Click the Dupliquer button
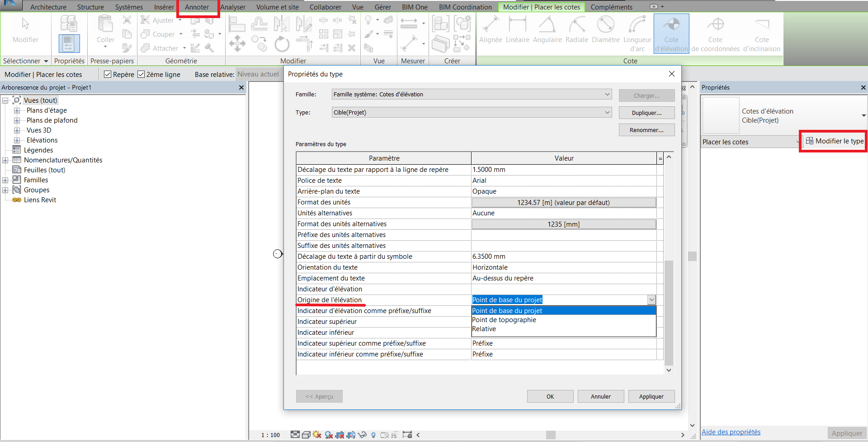Viewport: 868px width, 442px height. tap(646, 113)
